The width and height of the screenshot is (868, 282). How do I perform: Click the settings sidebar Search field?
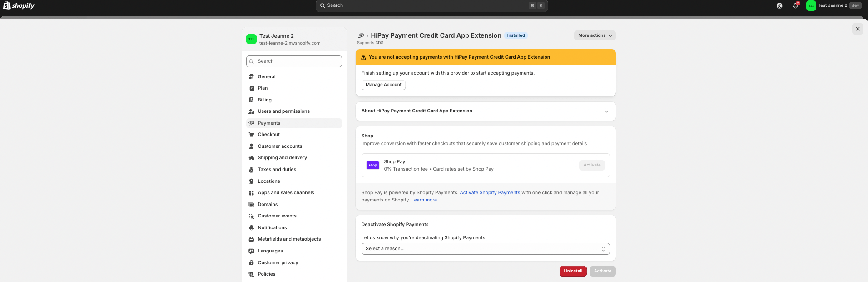(x=294, y=61)
